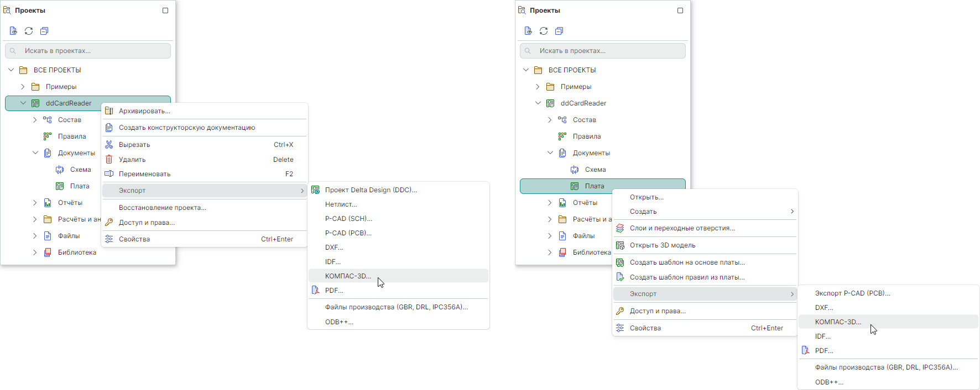Expand the Примеры folder in the left panel
The image size is (980, 390).
coord(23,87)
